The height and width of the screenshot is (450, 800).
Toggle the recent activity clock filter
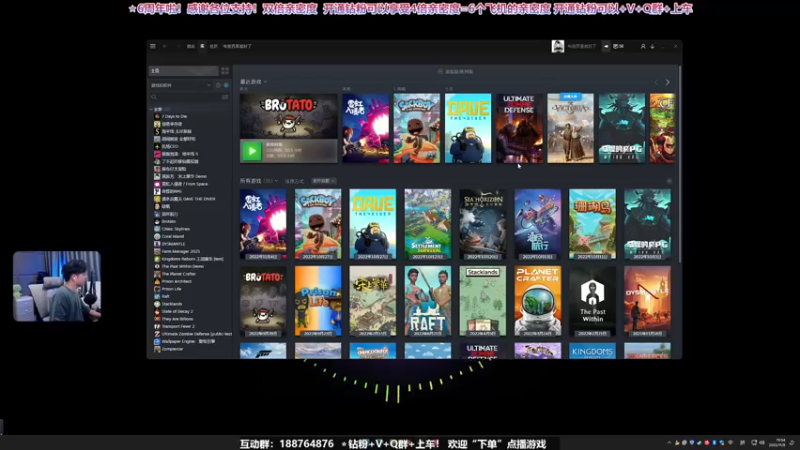click(x=218, y=85)
